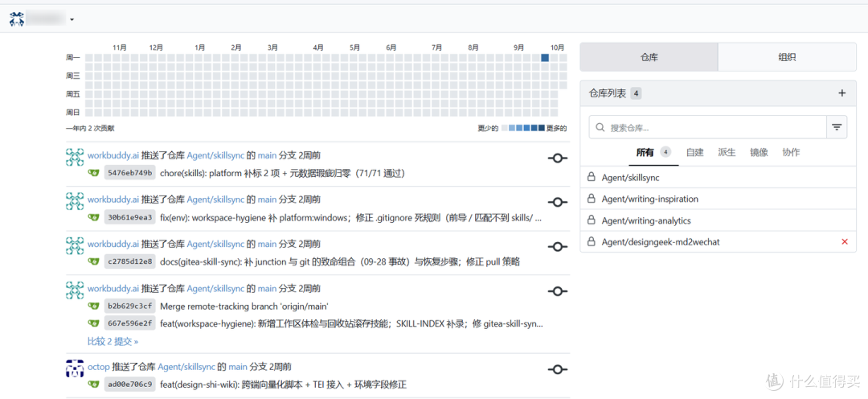Switch to the 仓库 tab
868x399 pixels.
click(649, 57)
